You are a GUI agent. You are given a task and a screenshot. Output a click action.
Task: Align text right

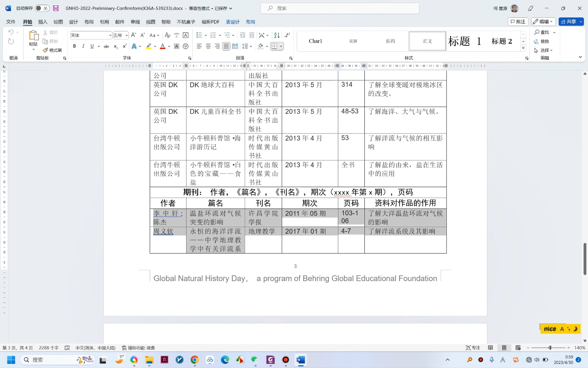tap(217, 46)
